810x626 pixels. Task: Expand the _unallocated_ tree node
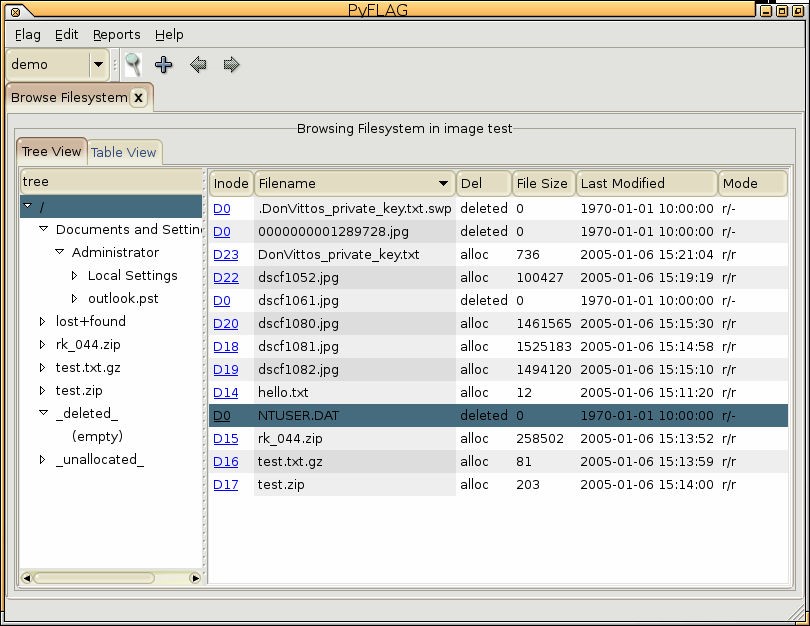(x=43, y=460)
